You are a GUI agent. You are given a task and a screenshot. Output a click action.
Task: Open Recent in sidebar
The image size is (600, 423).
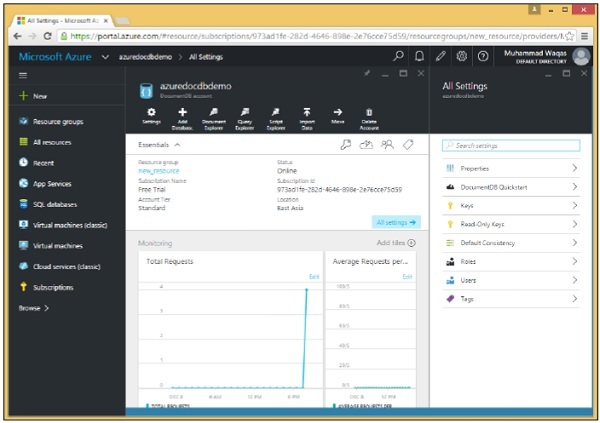[37, 163]
